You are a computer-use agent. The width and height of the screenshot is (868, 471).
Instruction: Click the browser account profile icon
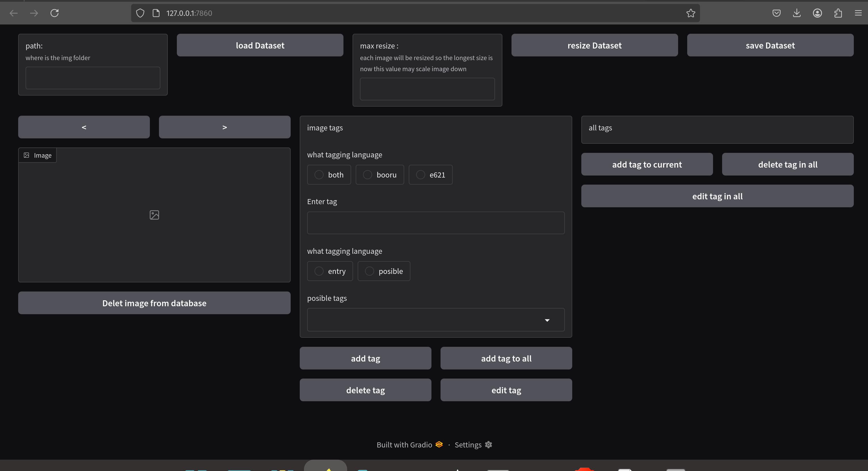[817, 13]
